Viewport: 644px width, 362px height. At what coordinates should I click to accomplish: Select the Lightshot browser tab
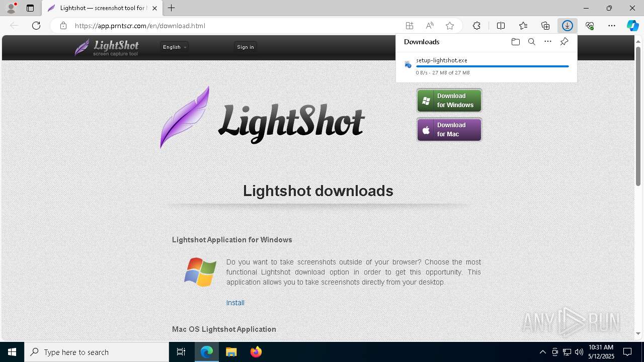click(x=102, y=8)
